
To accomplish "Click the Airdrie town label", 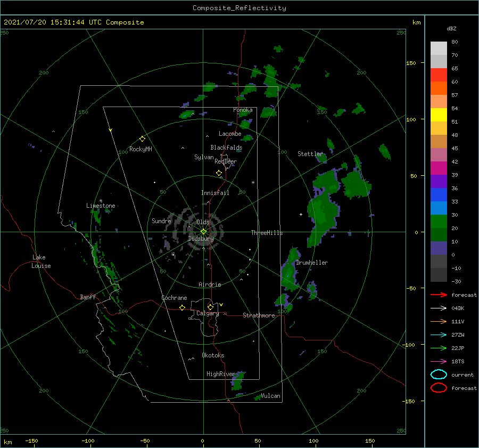I will point(210,284).
